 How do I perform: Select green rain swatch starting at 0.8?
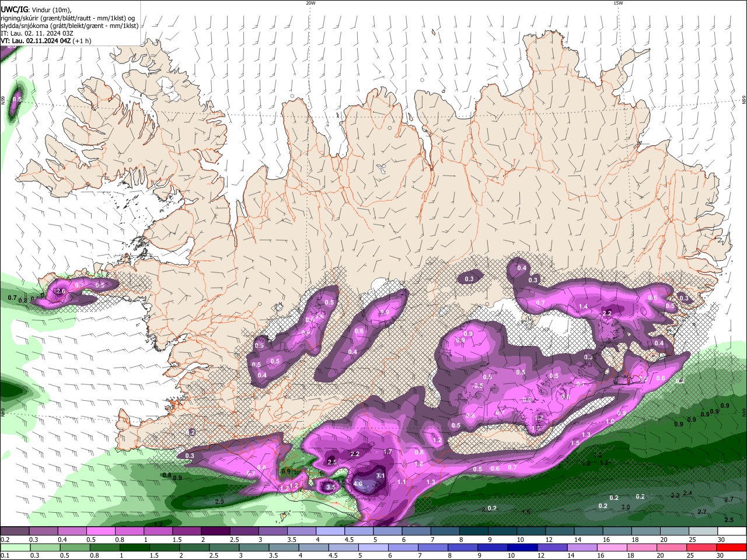[x=104, y=548]
